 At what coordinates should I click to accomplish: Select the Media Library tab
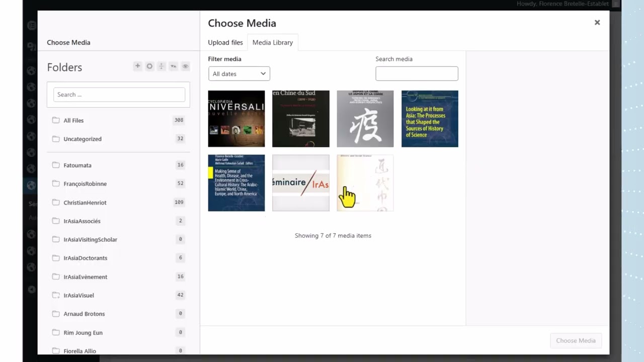coord(273,43)
